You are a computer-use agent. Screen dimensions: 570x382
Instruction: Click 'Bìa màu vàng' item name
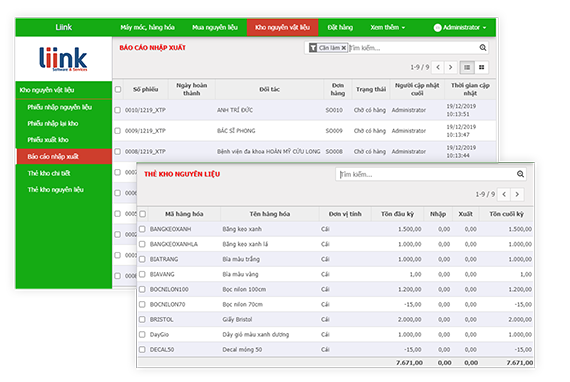(240, 274)
